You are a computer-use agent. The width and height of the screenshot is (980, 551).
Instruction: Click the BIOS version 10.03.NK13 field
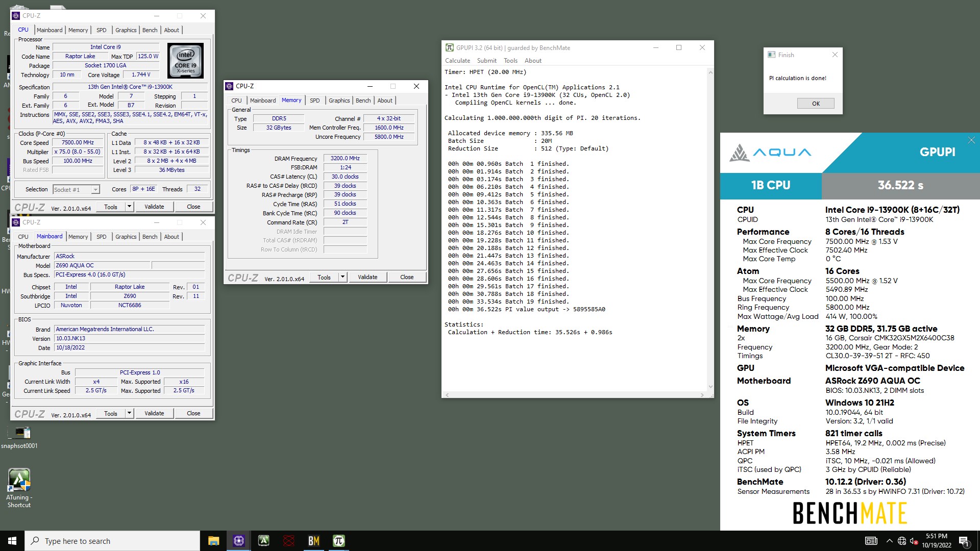[130, 338]
